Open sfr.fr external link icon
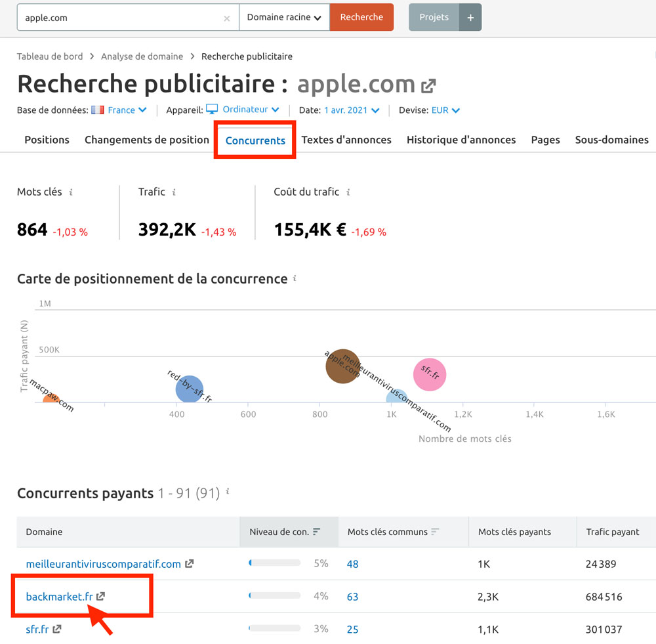The image size is (656, 644). click(x=57, y=629)
